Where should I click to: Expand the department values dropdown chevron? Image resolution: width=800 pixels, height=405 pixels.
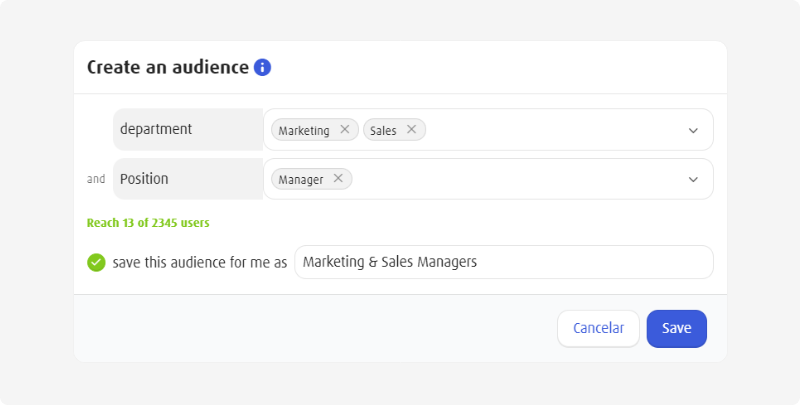tap(693, 130)
